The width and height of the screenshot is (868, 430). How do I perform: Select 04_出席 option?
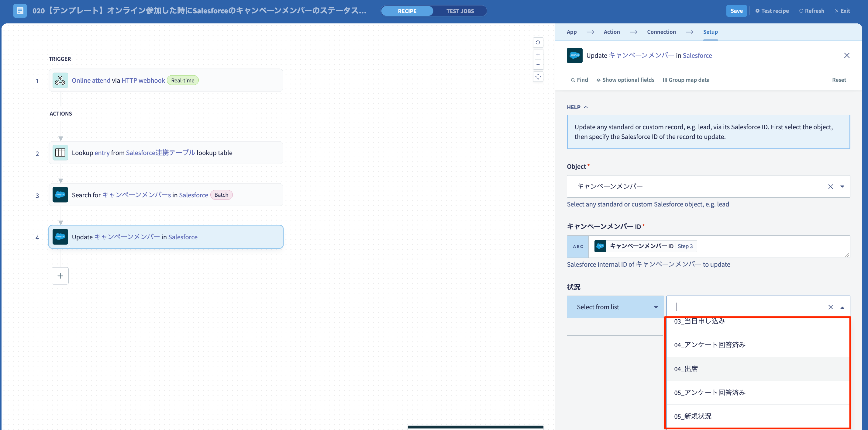pyautogui.click(x=757, y=369)
